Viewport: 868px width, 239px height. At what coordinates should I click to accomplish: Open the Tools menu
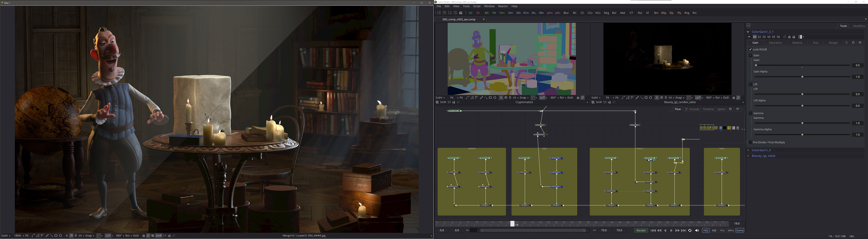tap(466, 6)
